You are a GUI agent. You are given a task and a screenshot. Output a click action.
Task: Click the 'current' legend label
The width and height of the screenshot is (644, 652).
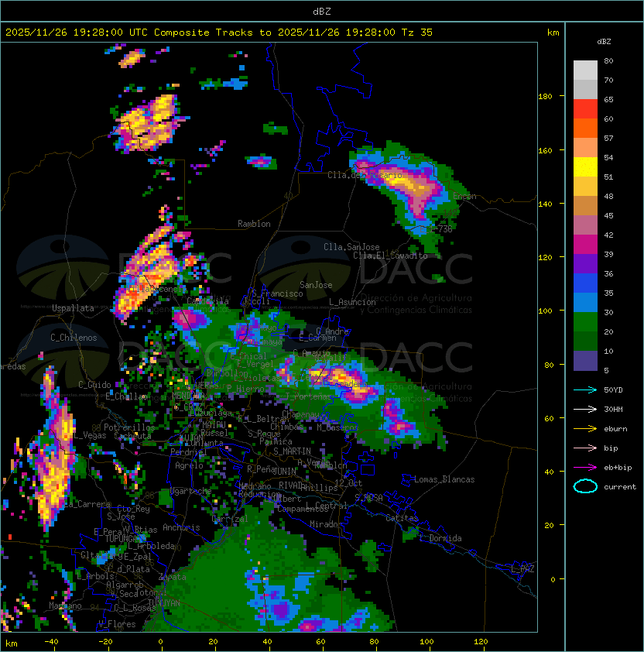click(x=620, y=487)
